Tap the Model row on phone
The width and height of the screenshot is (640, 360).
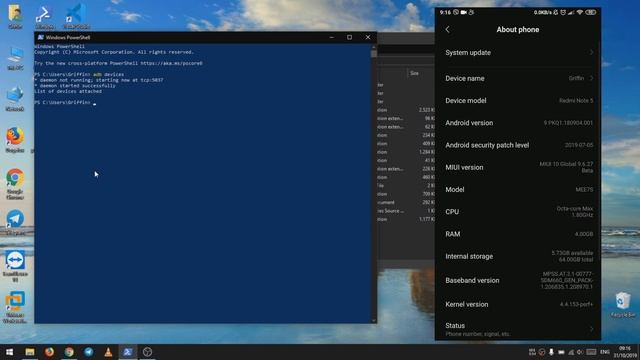(x=518, y=189)
